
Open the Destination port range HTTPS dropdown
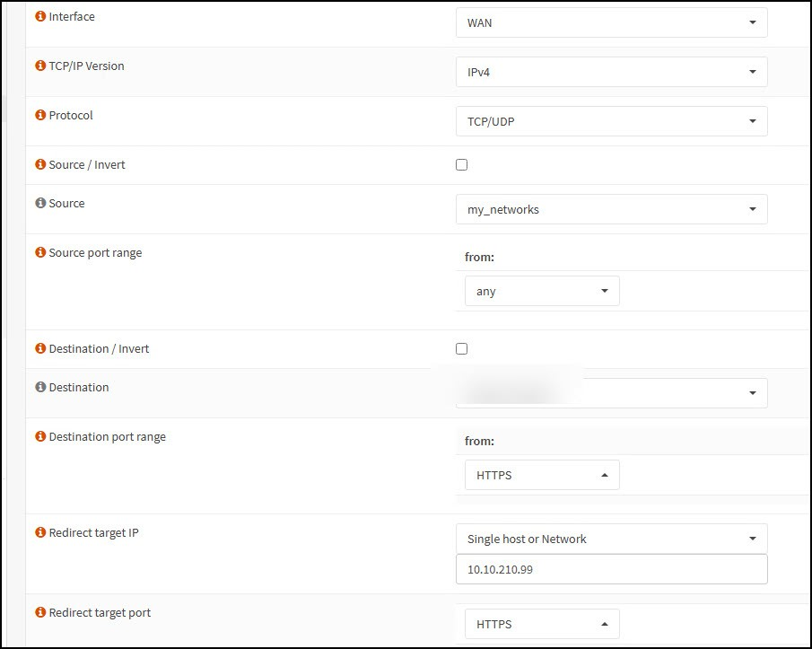541,476
